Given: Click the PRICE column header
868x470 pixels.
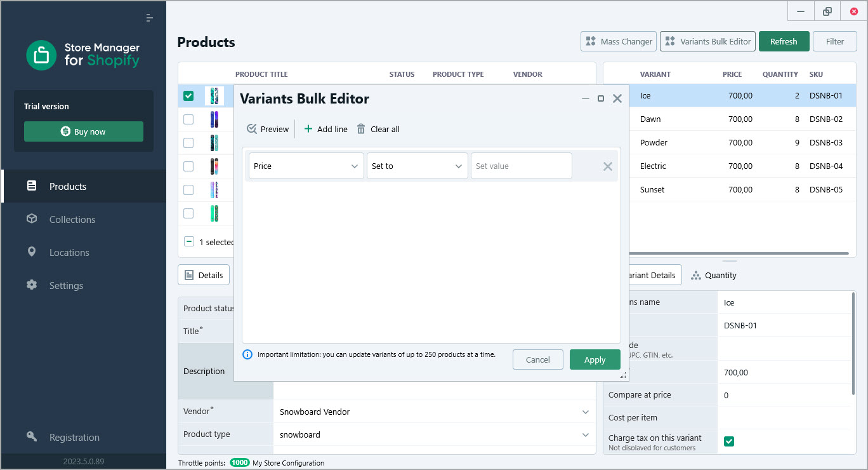Looking at the screenshot, I should pos(732,74).
